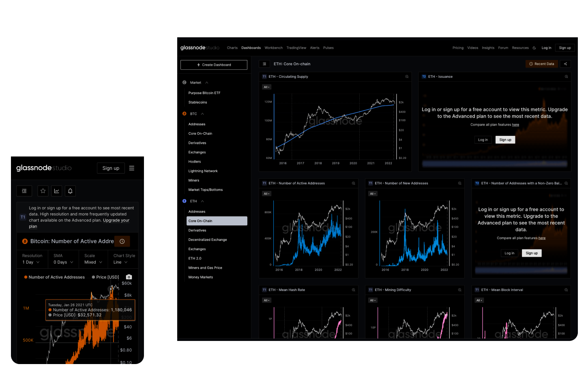Image resolution: width=588 pixels, height=375 pixels.
Task: Toggle Number of Active Addresses legend on mobile chart
Action: (x=54, y=277)
